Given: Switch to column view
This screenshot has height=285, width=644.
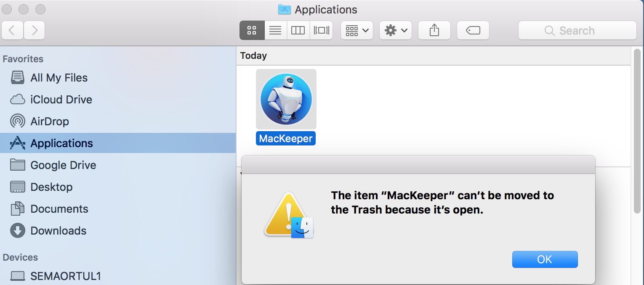Looking at the screenshot, I should pos(298,30).
